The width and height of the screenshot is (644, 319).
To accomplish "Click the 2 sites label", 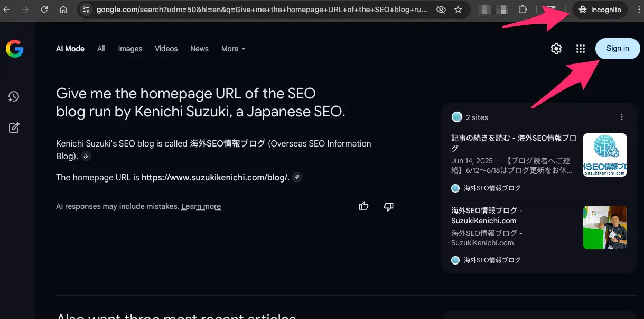I will pos(477,117).
